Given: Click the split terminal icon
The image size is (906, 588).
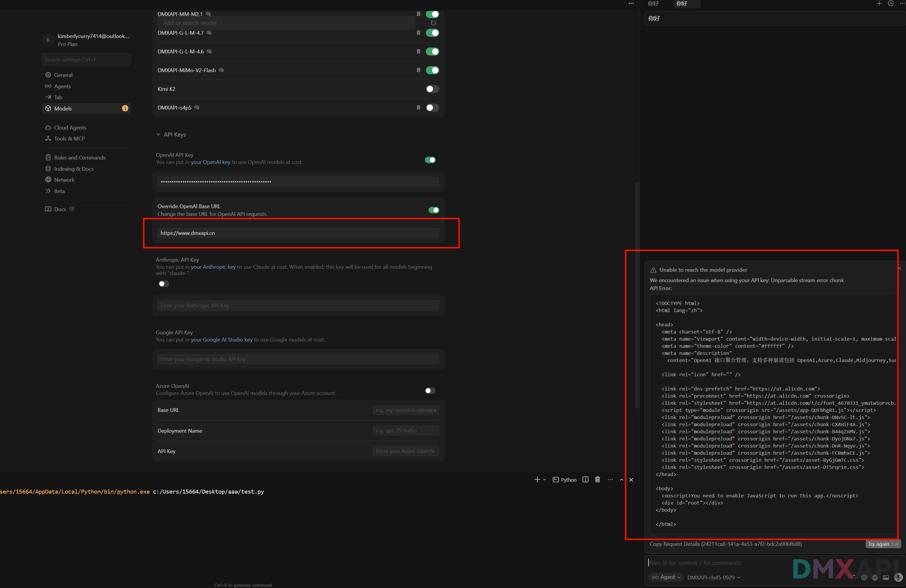Looking at the screenshot, I should 586,480.
